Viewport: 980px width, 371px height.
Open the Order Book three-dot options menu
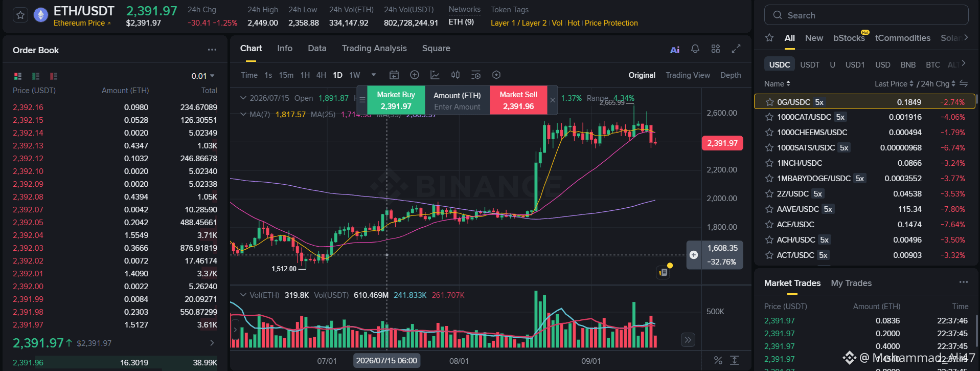212,50
